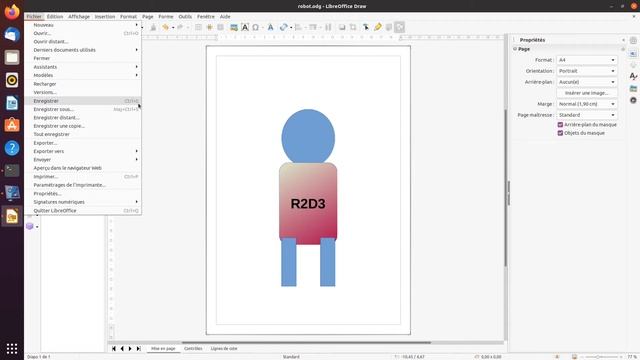The width and height of the screenshot is (640, 360).
Task: Click the Insert Hyperlink chain icon
Action: (284, 27)
